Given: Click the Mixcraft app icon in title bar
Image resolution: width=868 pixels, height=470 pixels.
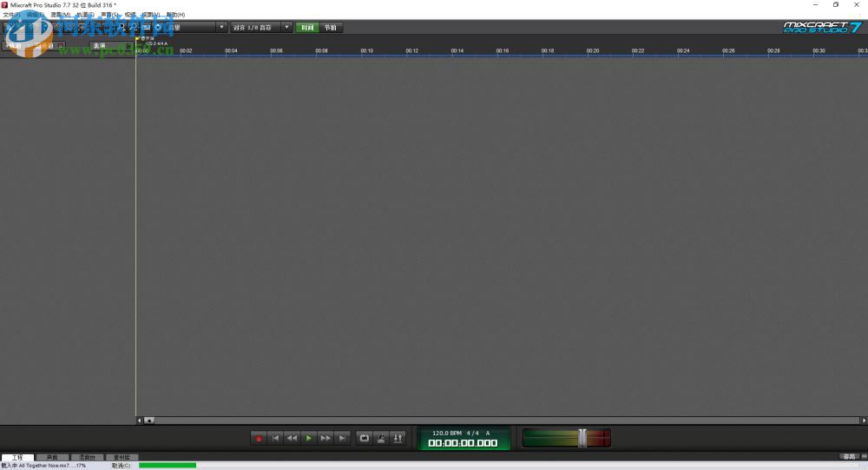Looking at the screenshot, I should click(x=4, y=5).
